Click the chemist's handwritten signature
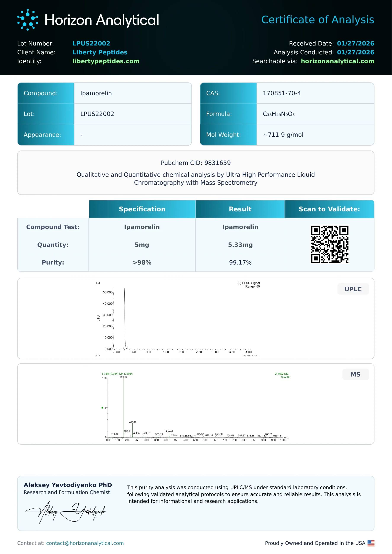Image resolution: width=392 pixels, height=554 pixels. point(65,512)
